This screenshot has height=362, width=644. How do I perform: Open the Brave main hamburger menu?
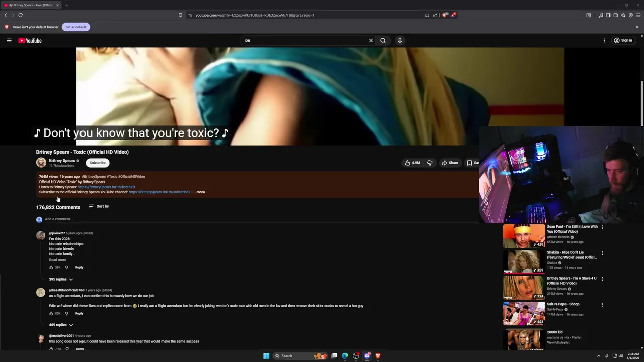click(638, 15)
